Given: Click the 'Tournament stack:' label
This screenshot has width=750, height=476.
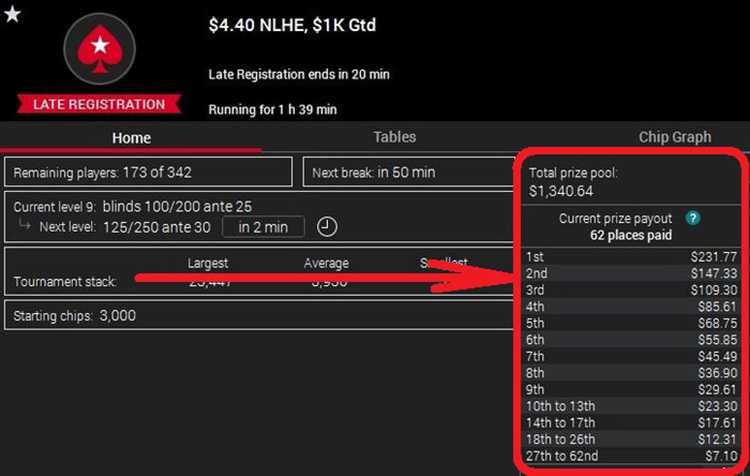Looking at the screenshot, I should tap(65, 281).
